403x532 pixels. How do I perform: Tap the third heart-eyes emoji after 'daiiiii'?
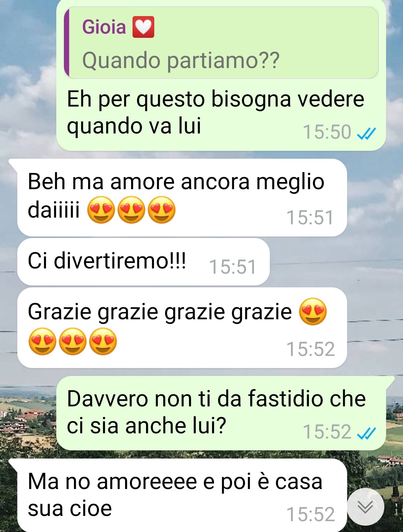[161, 210]
